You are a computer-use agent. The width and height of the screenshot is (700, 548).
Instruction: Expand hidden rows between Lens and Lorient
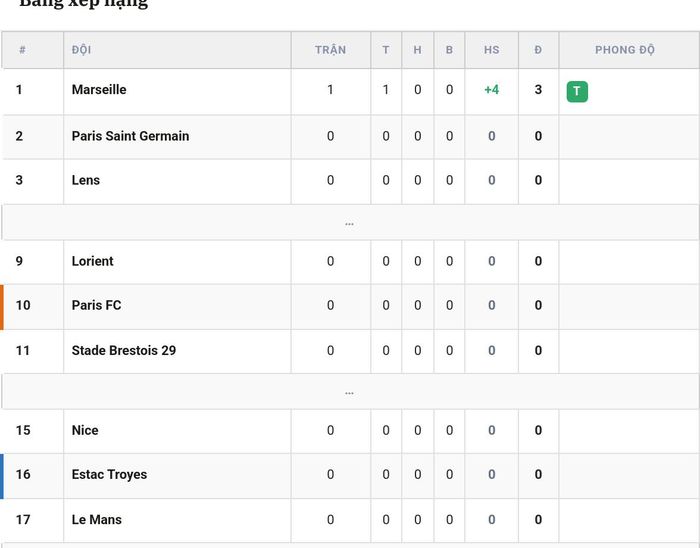tap(350, 222)
